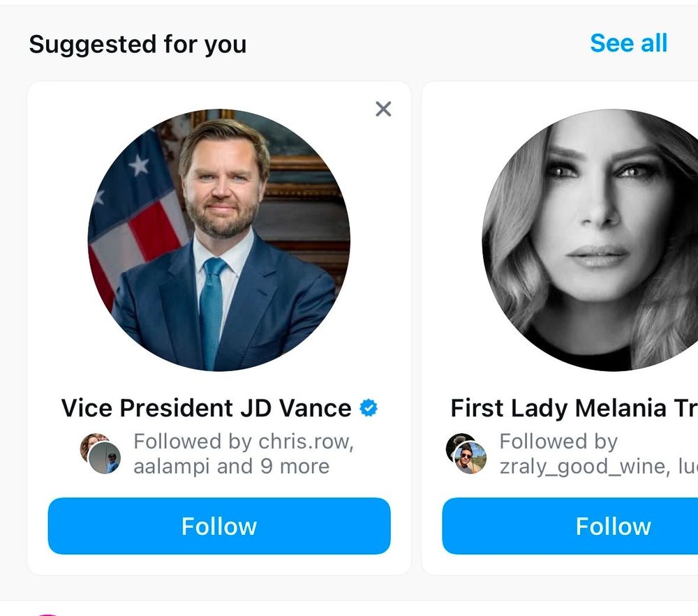
Task: Open chris.row follower username
Action: point(306,442)
